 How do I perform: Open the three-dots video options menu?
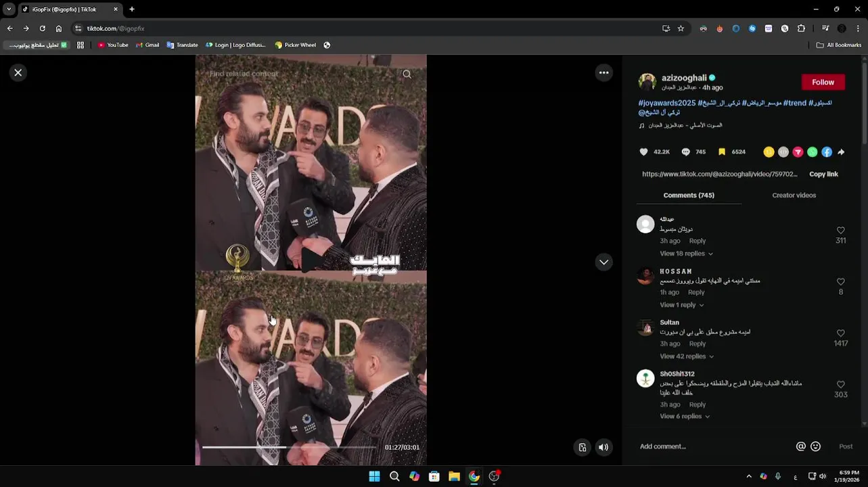pyautogui.click(x=603, y=72)
